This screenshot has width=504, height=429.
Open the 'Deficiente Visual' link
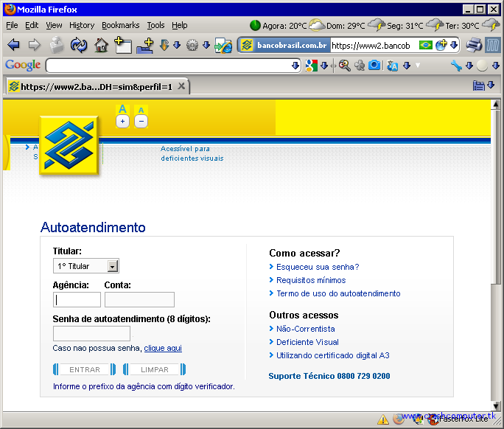307,342
